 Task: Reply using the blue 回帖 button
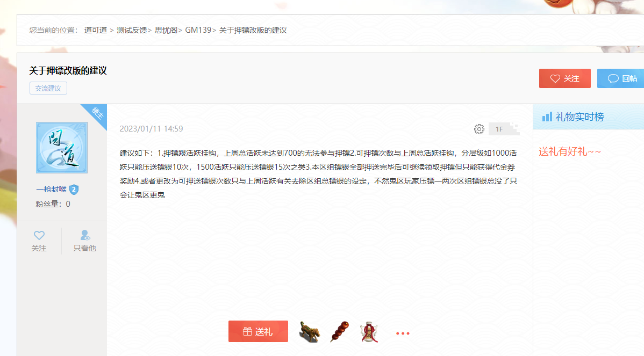coord(620,78)
